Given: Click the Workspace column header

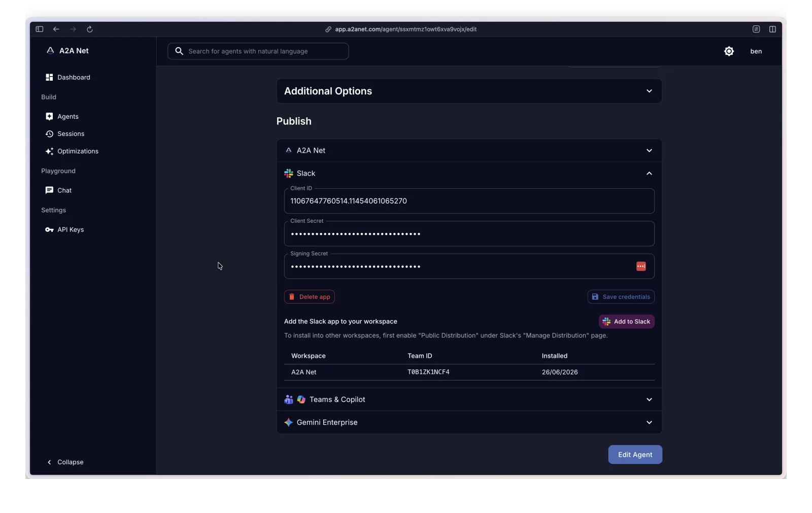Looking at the screenshot, I should (309, 356).
